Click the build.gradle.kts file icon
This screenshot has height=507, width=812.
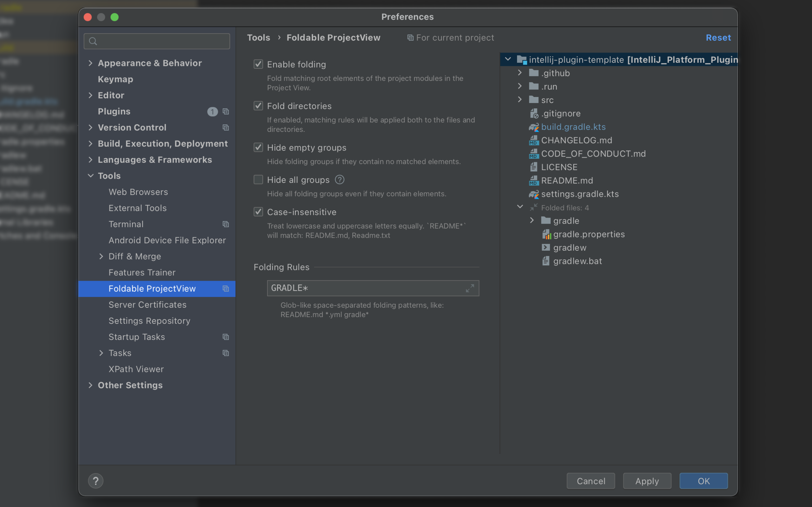coord(533,127)
